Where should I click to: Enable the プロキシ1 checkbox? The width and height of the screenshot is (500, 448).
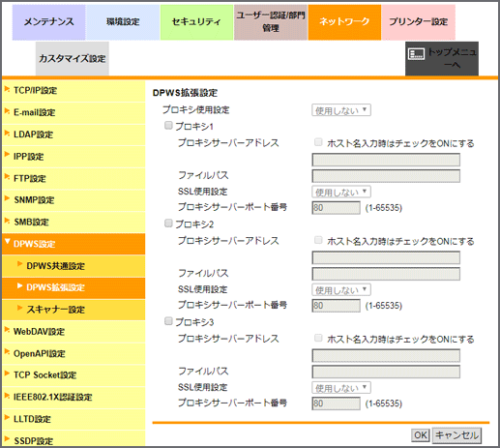(168, 125)
